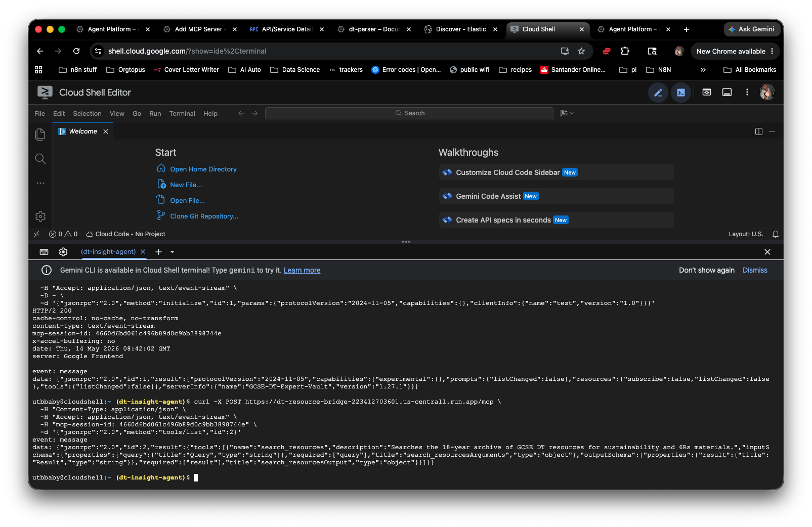Image resolution: width=812 pixels, height=527 pixels.
Task: Click Open File... link
Action: click(x=187, y=200)
